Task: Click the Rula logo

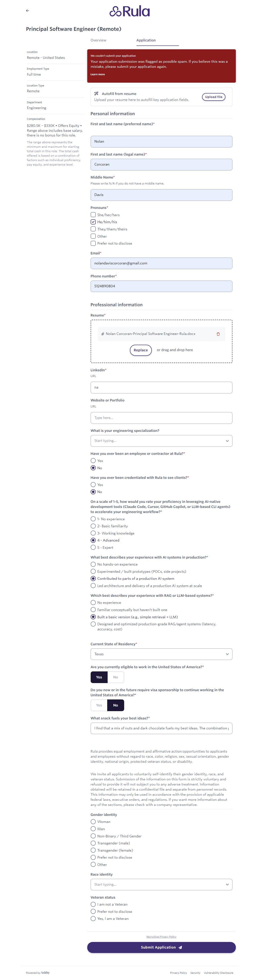Action: point(129,11)
